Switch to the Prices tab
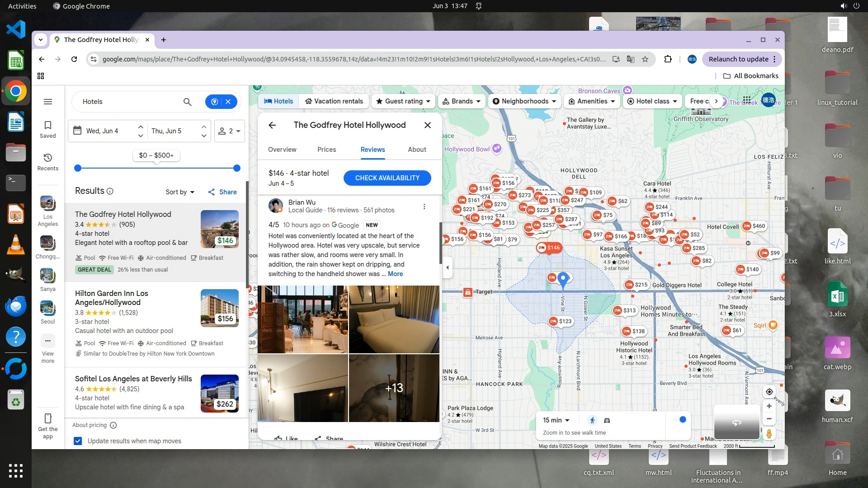The height and width of the screenshot is (488, 868). (326, 150)
